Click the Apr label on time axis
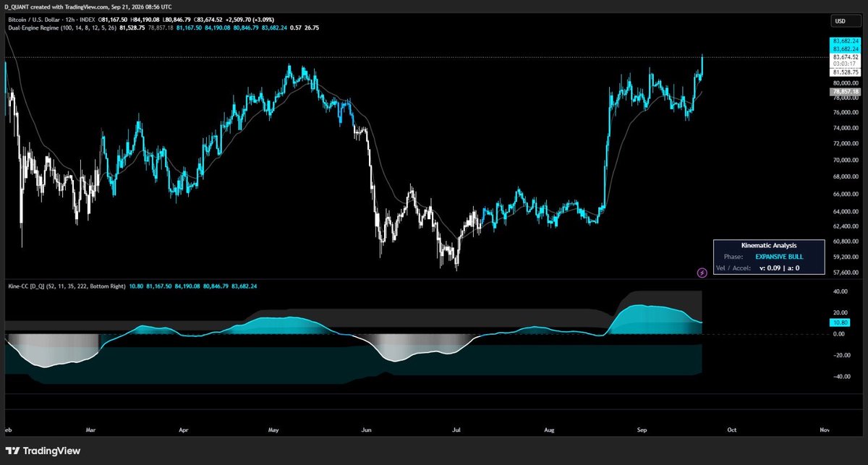868x465 pixels. [x=184, y=430]
